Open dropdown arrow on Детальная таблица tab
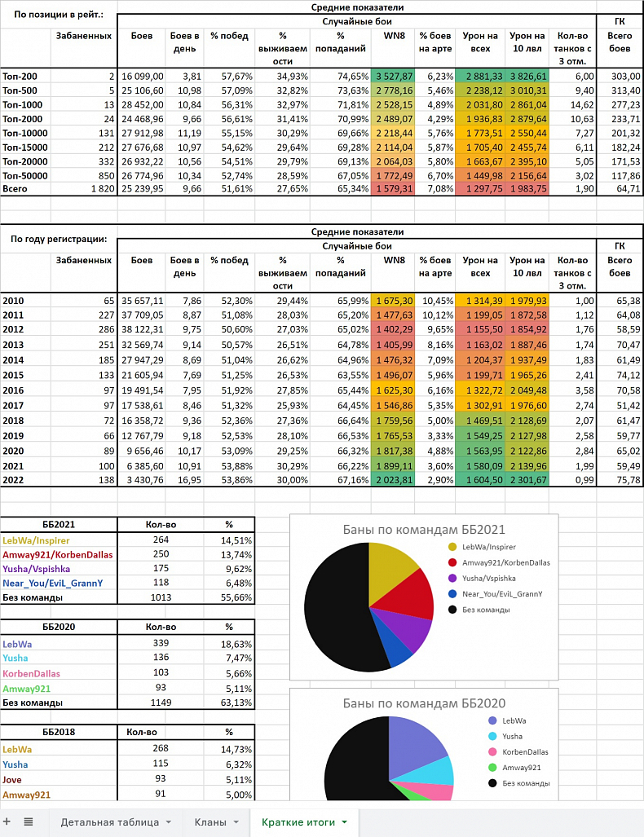644x837 pixels. 168,822
